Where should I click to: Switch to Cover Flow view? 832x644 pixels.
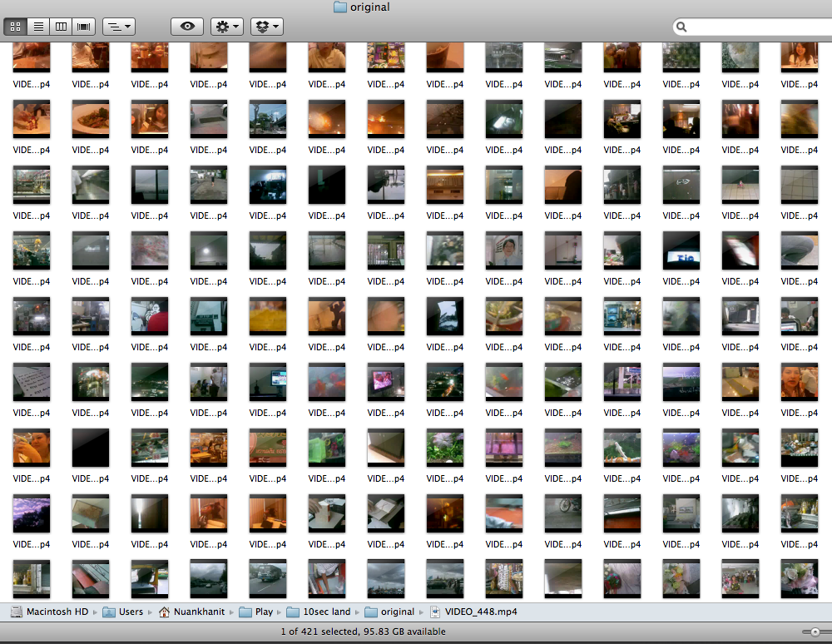(x=83, y=27)
